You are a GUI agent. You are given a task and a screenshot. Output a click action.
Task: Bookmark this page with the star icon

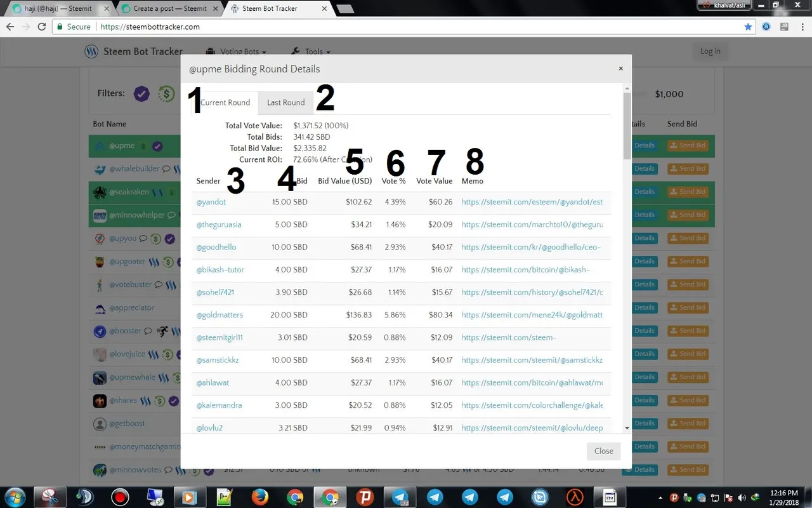(x=748, y=27)
